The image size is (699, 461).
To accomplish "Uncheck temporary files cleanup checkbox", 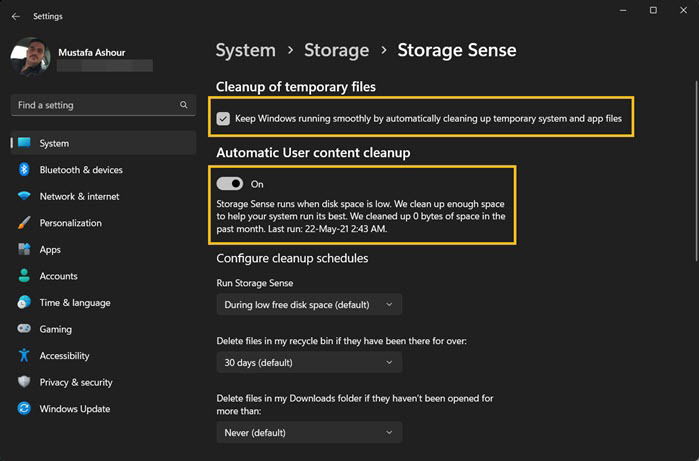I will (223, 119).
